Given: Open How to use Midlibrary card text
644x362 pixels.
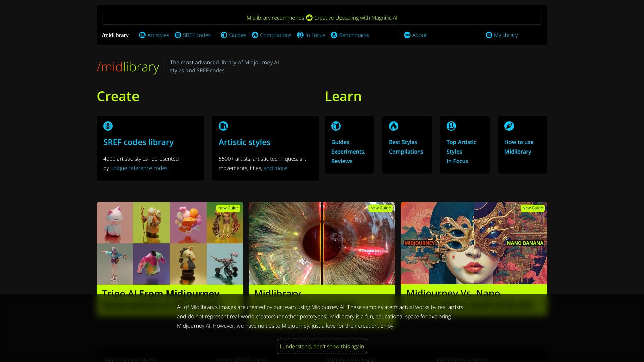Looking at the screenshot, I should (519, 147).
